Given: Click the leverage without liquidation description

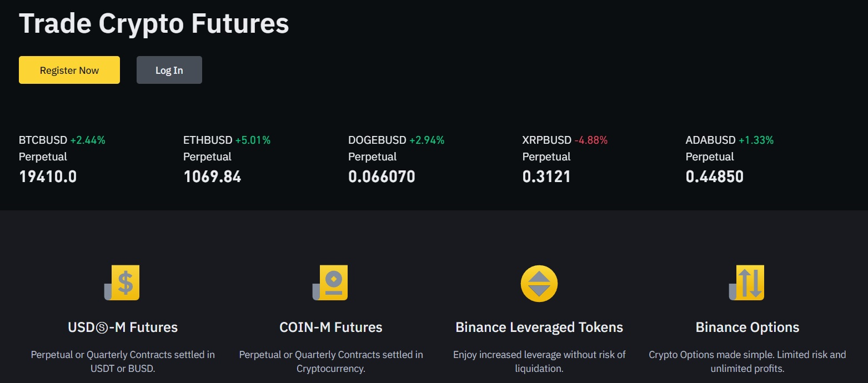Looking at the screenshot, I should (539, 361).
